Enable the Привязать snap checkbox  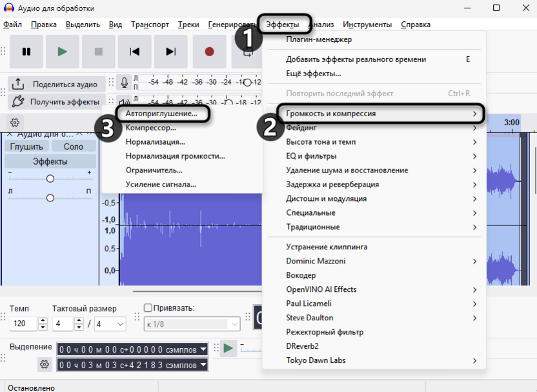(148, 307)
